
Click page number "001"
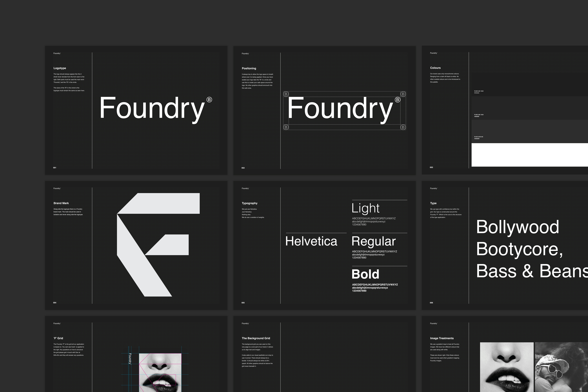pyautogui.click(x=55, y=168)
